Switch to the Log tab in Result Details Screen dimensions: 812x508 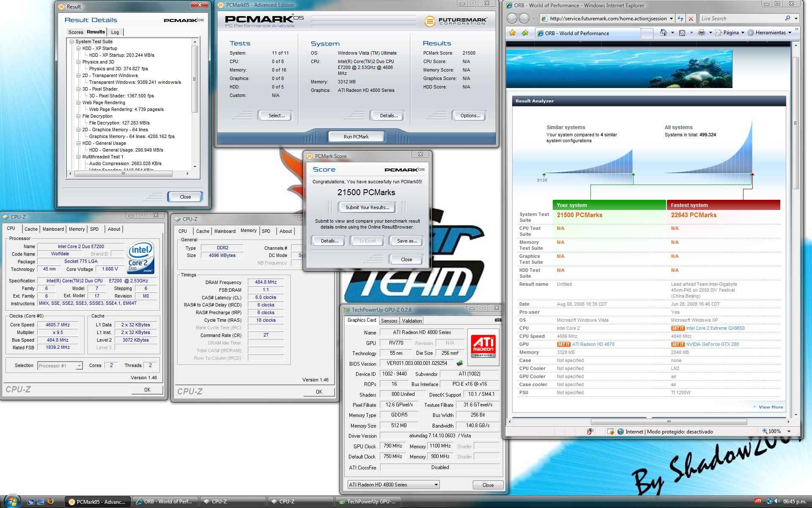pos(115,32)
